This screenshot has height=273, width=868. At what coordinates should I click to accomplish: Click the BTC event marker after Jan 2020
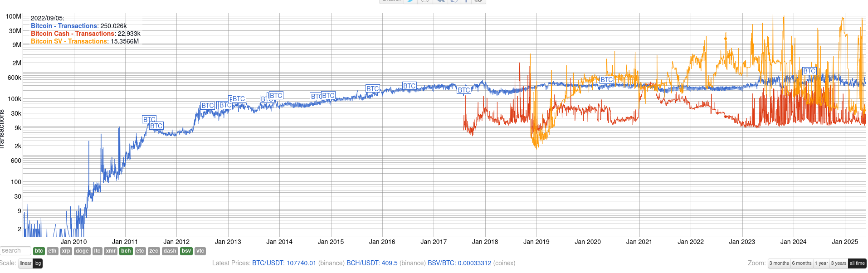607,80
